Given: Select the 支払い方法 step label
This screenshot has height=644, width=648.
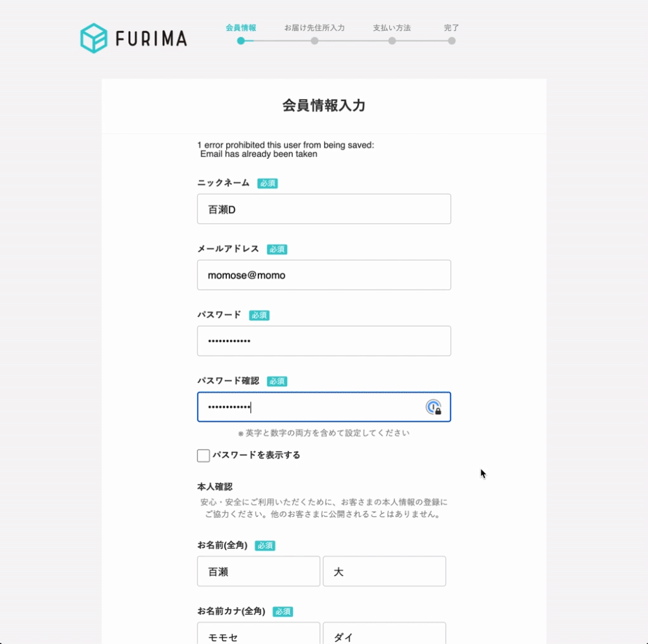Looking at the screenshot, I should click(392, 28).
